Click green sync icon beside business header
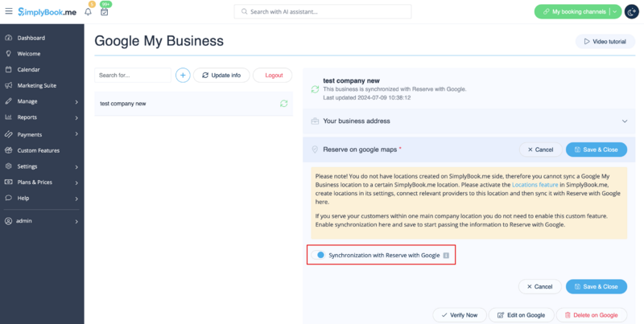This screenshot has width=644, height=324. (315, 89)
